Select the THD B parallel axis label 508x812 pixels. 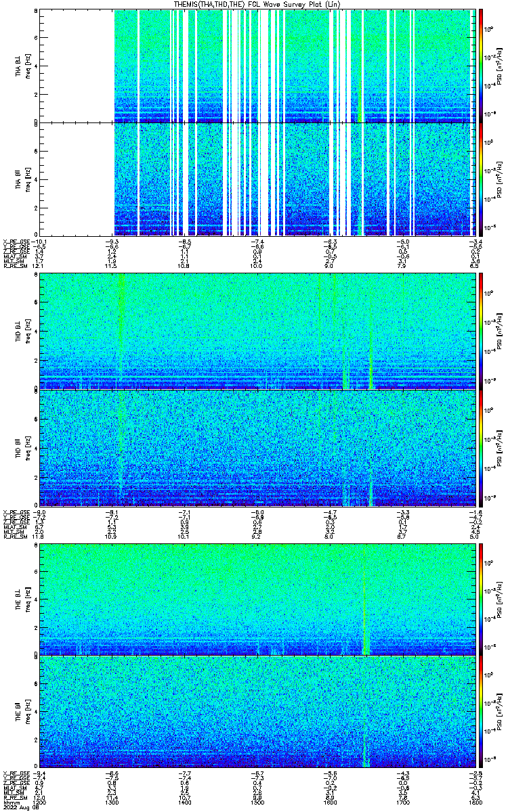pyautogui.click(x=18, y=447)
